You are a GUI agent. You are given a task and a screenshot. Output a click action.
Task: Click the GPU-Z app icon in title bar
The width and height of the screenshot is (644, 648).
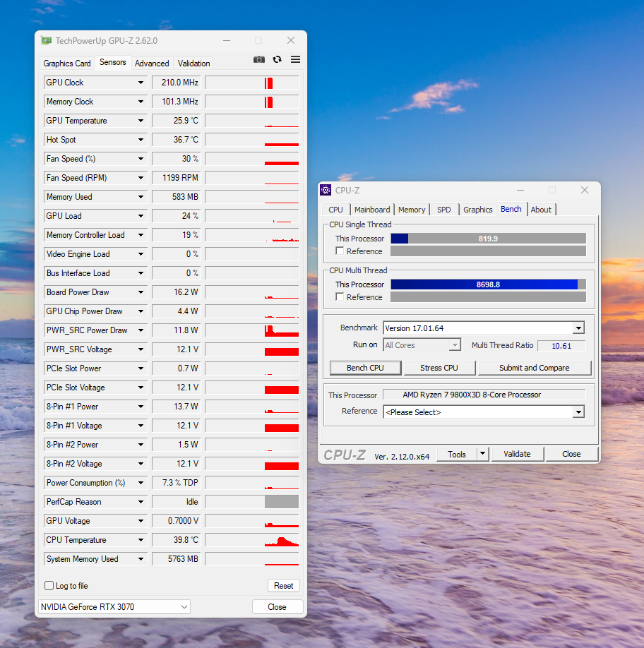pyautogui.click(x=47, y=40)
